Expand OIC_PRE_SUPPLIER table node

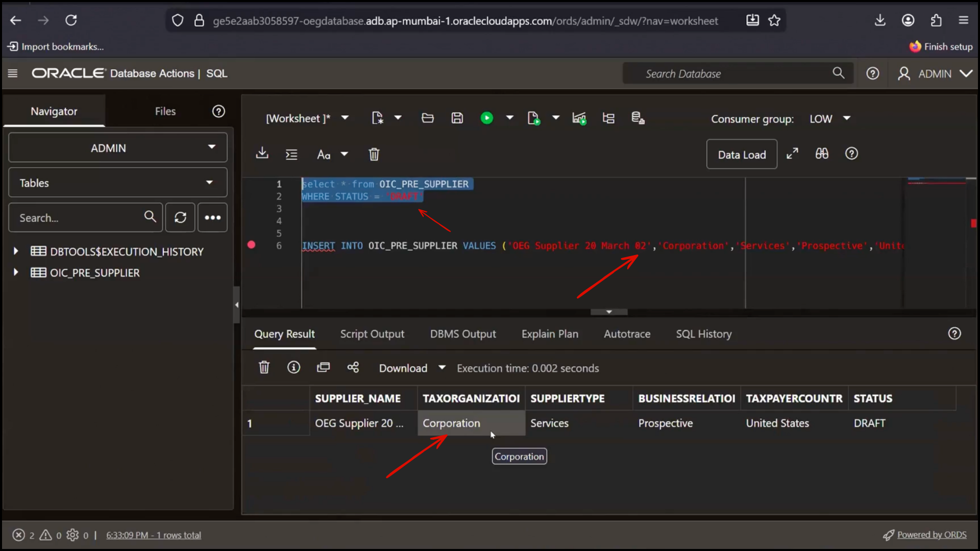click(16, 272)
